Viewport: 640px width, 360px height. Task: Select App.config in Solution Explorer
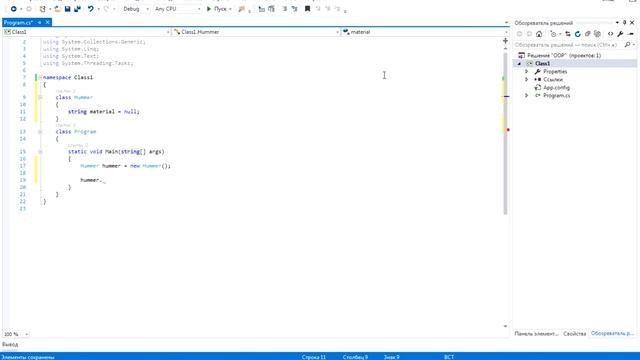pyautogui.click(x=556, y=87)
